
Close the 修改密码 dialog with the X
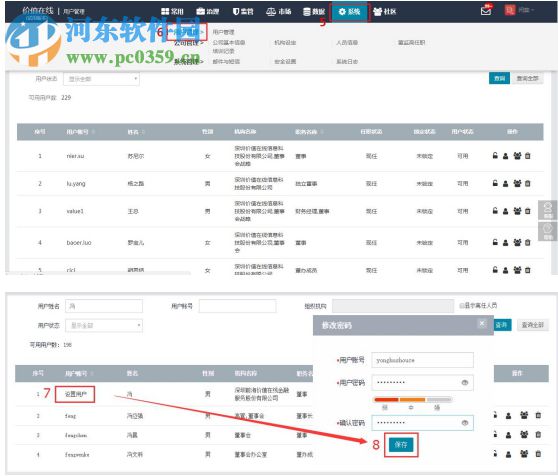481,323
